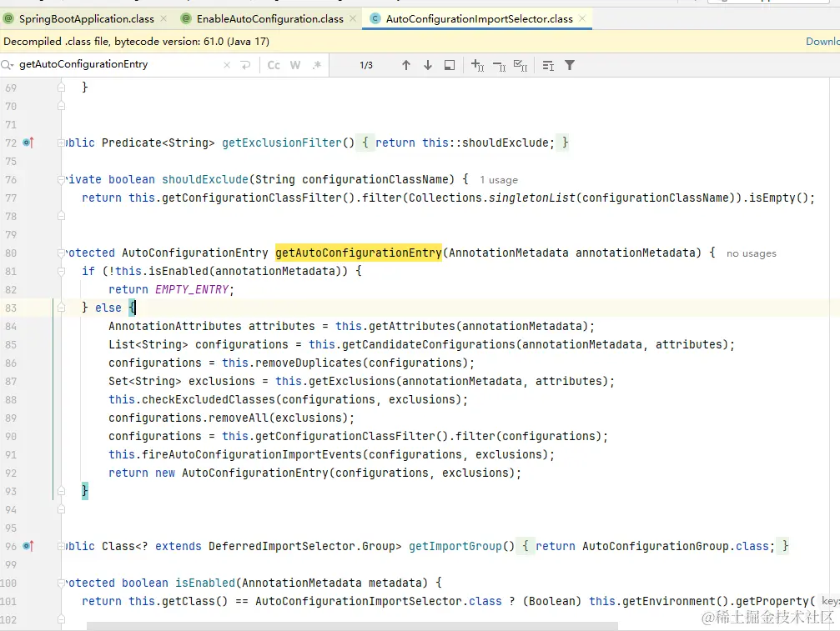Click the EMPTY_ENTRY constant on line 82
Screen dimensions: 840x631
coord(192,289)
